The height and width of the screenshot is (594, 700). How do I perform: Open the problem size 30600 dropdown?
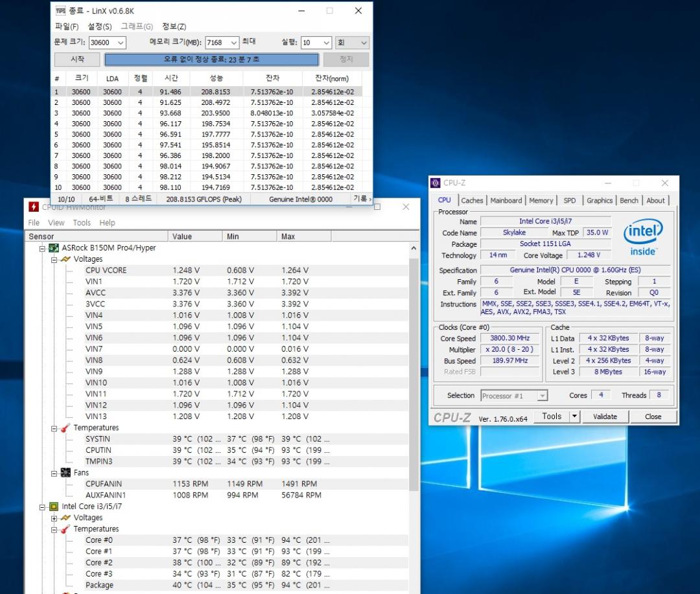coord(121,43)
